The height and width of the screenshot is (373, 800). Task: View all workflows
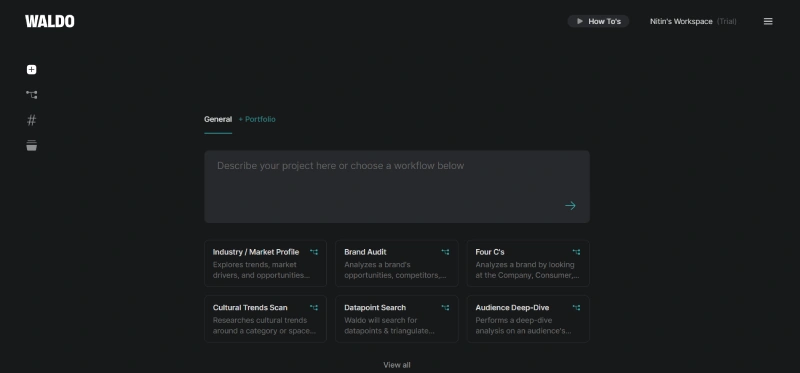click(397, 365)
